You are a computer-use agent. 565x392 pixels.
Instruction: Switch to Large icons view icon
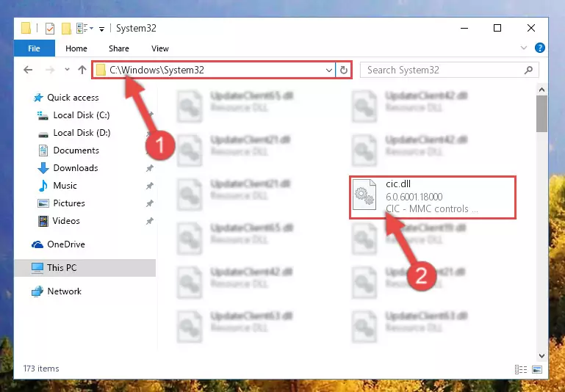tap(537, 369)
